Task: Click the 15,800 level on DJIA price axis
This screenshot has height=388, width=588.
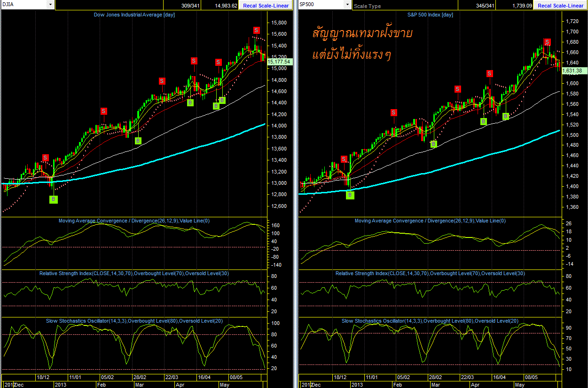Action: [280, 23]
